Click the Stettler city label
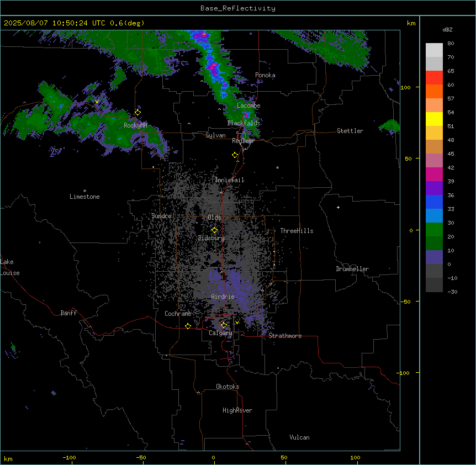Viewport: 476px width, 465px height. (350, 131)
